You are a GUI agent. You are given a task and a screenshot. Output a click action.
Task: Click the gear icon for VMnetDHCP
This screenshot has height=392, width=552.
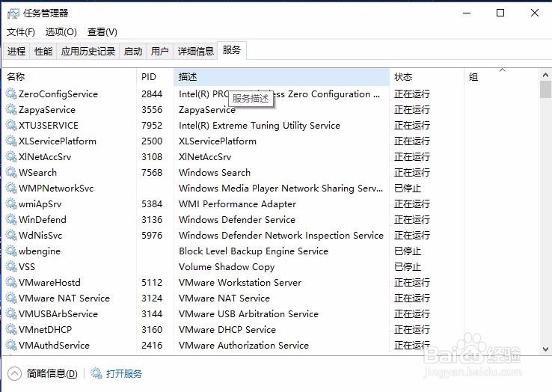[x=11, y=330]
